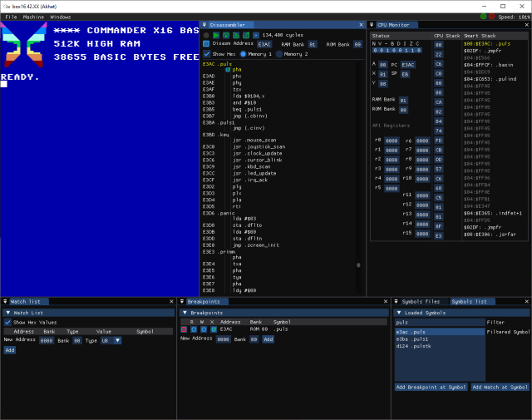
Task: Click the Step Over icon in Disassembler
Action: pos(226,35)
